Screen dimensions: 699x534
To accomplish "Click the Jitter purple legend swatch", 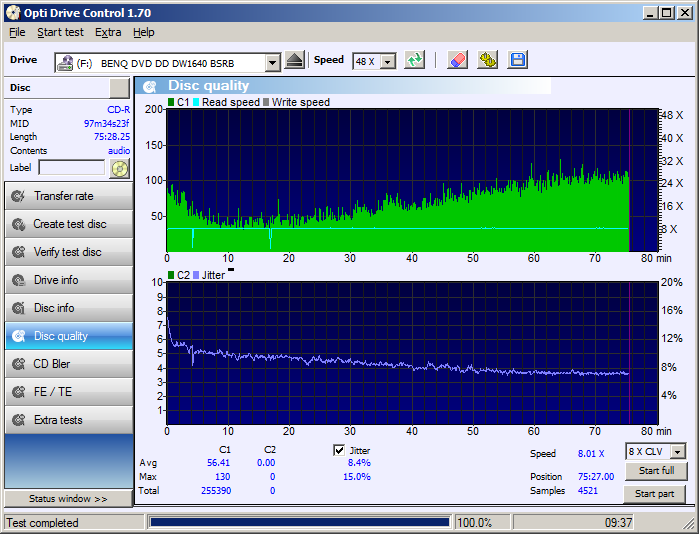I will coord(196,275).
